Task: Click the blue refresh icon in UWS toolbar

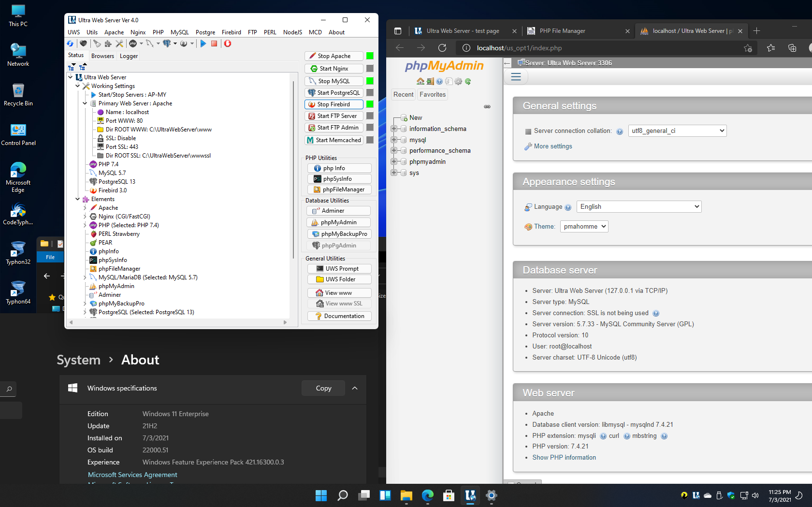Action: coord(70,43)
